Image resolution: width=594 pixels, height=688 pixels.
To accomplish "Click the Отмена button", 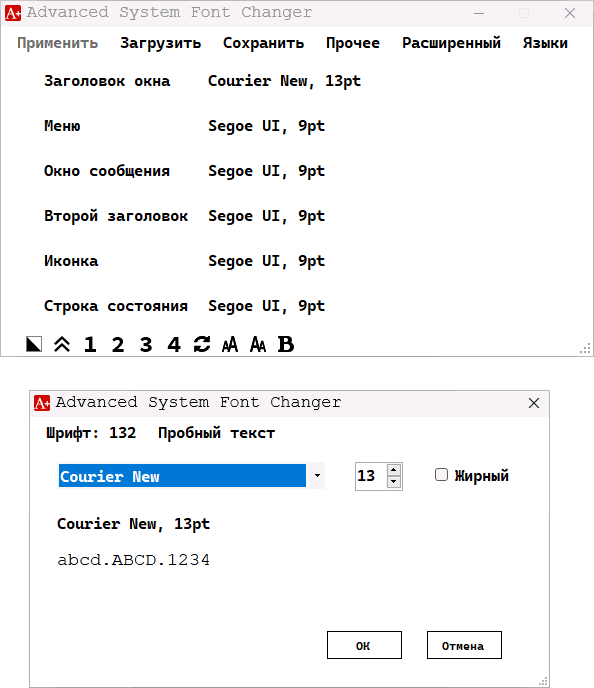I will (x=464, y=645).
